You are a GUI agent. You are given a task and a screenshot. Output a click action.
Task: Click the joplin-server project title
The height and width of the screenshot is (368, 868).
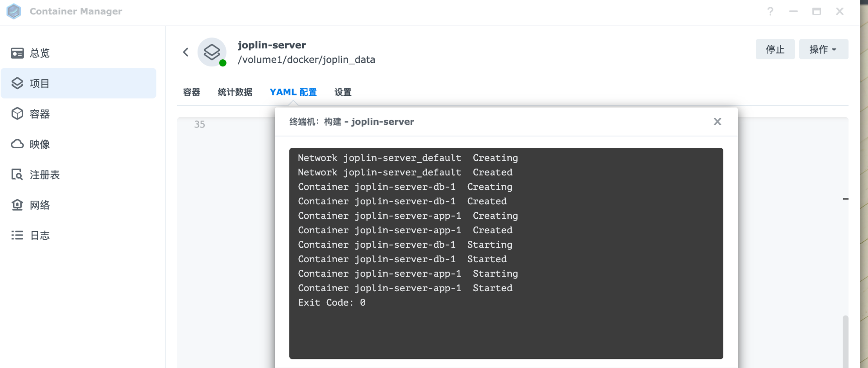tap(272, 45)
